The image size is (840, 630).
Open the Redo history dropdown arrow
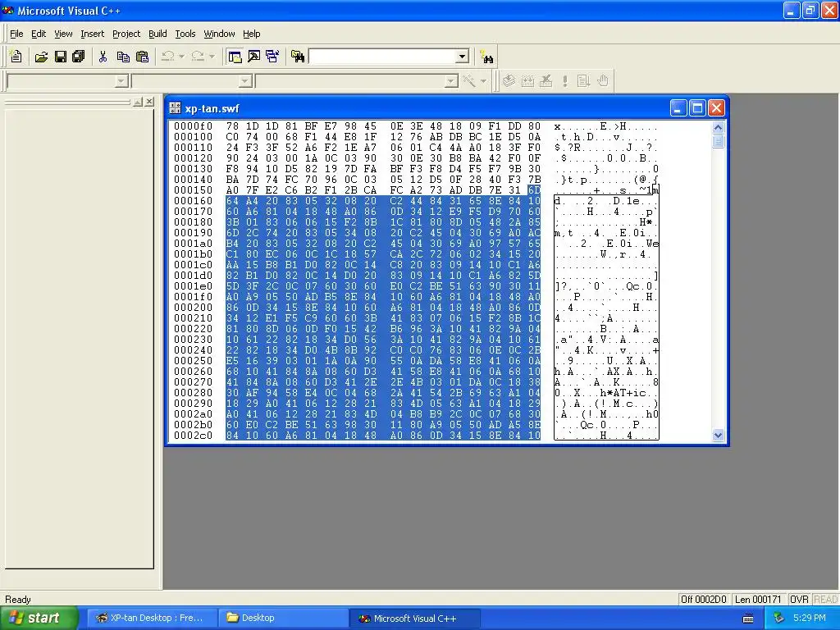[212, 57]
